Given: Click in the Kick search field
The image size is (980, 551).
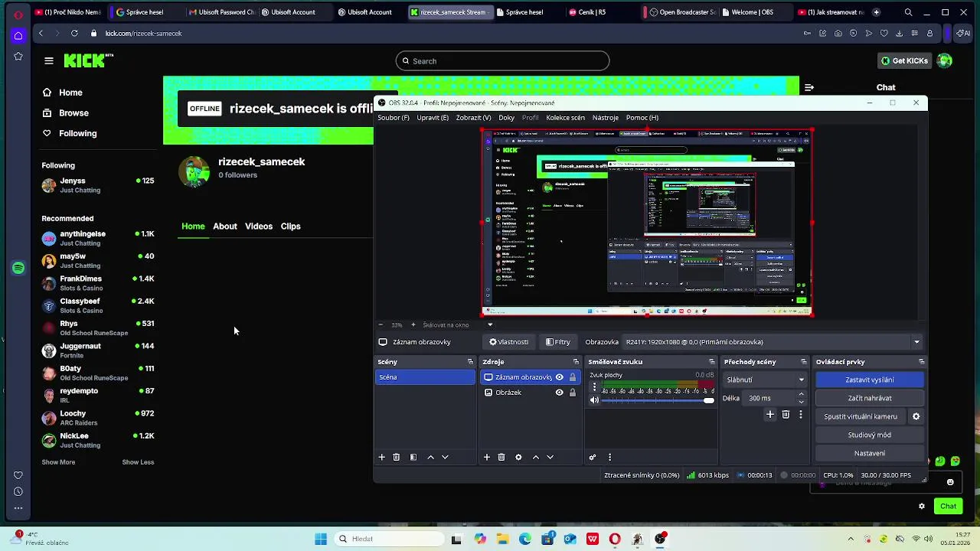Looking at the screenshot, I should [x=502, y=61].
